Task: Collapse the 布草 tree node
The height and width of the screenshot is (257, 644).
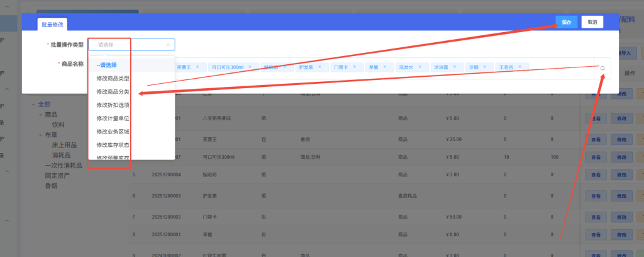Action: (x=40, y=135)
